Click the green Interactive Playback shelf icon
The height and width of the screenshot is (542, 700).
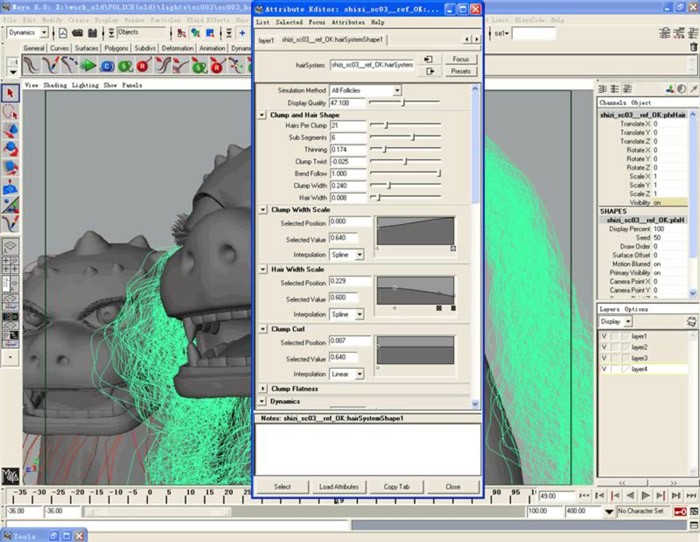tap(88, 66)
